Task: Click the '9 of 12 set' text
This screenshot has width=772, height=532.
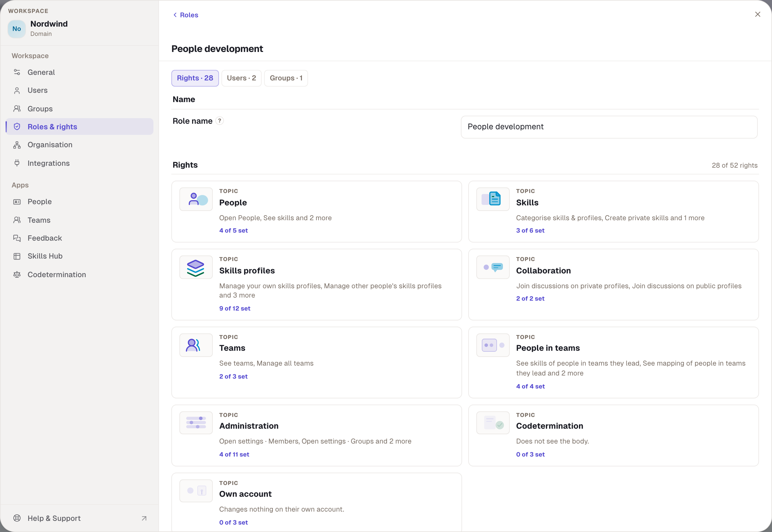Action: click(235, 308)
